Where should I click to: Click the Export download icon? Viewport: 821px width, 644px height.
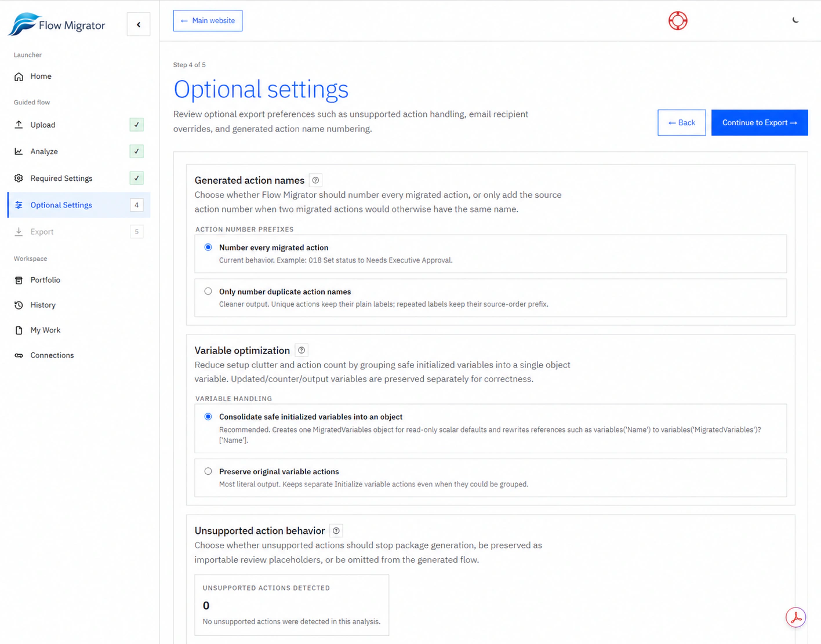[x=19, y=231]
